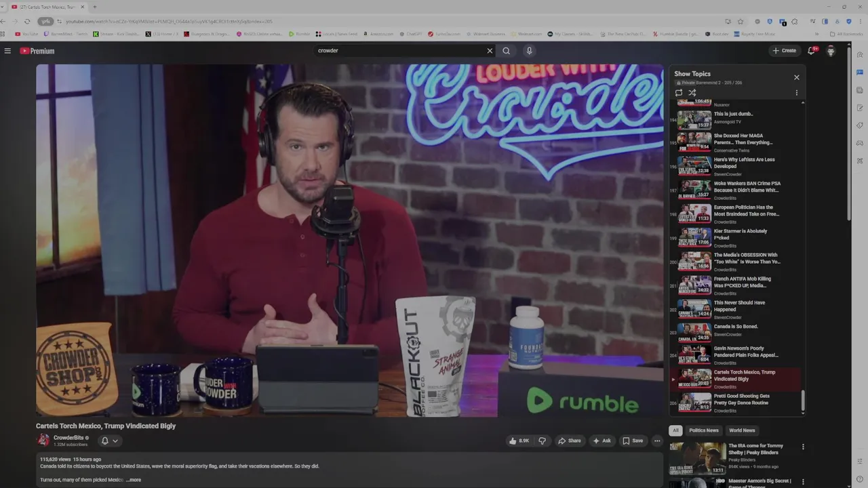
Task: Reload the page in the browser
Action: pyautogui.click(x=26, y=22)
